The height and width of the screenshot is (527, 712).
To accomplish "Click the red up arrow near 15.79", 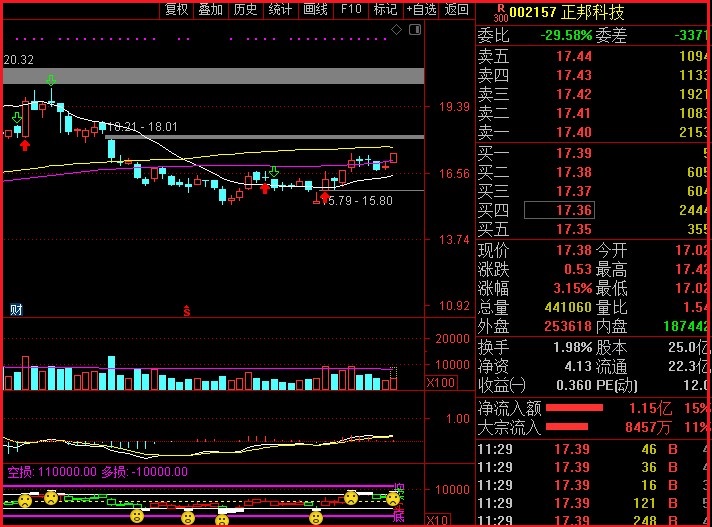I will [x=323, y=198].
